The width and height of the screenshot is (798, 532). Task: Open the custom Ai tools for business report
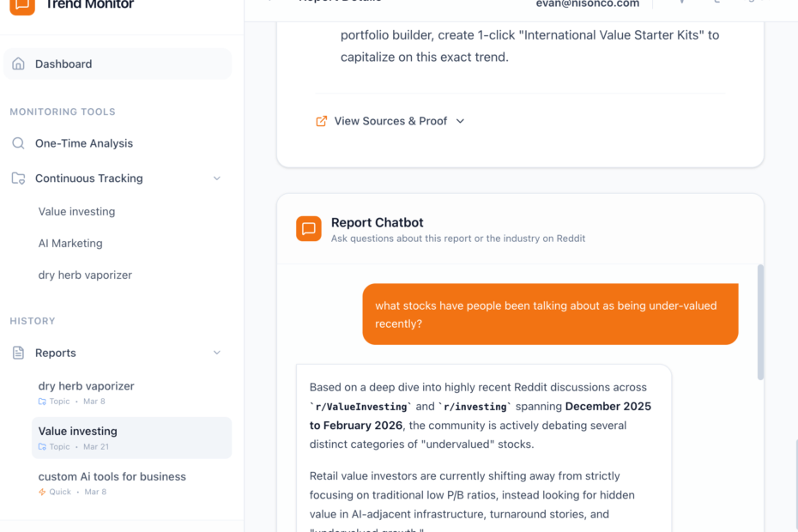[112, 477]
